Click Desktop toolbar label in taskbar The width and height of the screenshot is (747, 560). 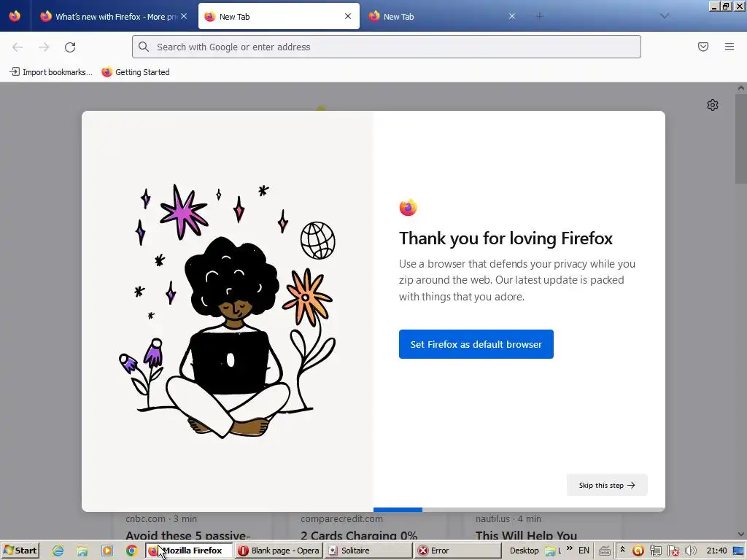pyautogui.click(x=524, y=551)
